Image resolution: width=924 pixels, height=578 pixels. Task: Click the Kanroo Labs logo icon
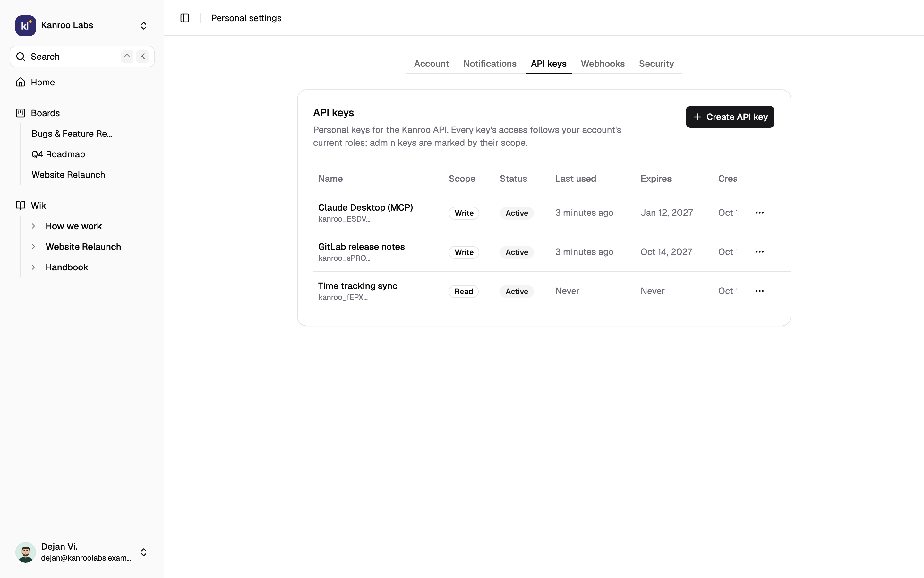(26, 26)
